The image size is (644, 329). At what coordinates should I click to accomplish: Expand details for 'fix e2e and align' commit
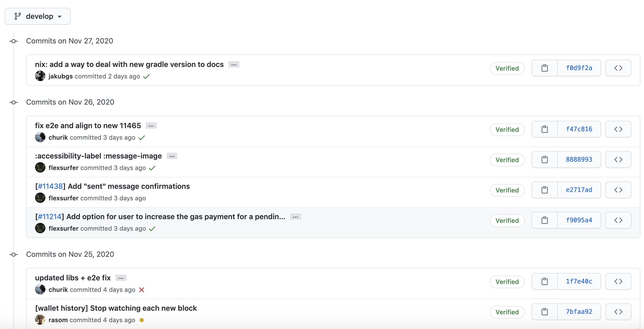pos(151,126)
